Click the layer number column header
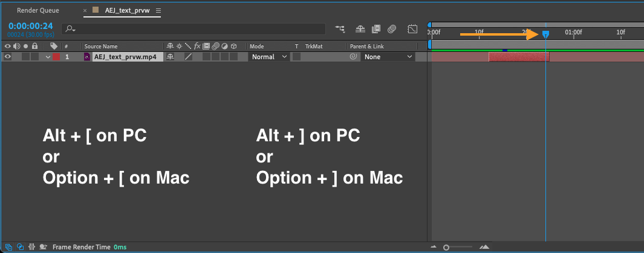This screenshot has width=644, height=253. click(66, 46)
